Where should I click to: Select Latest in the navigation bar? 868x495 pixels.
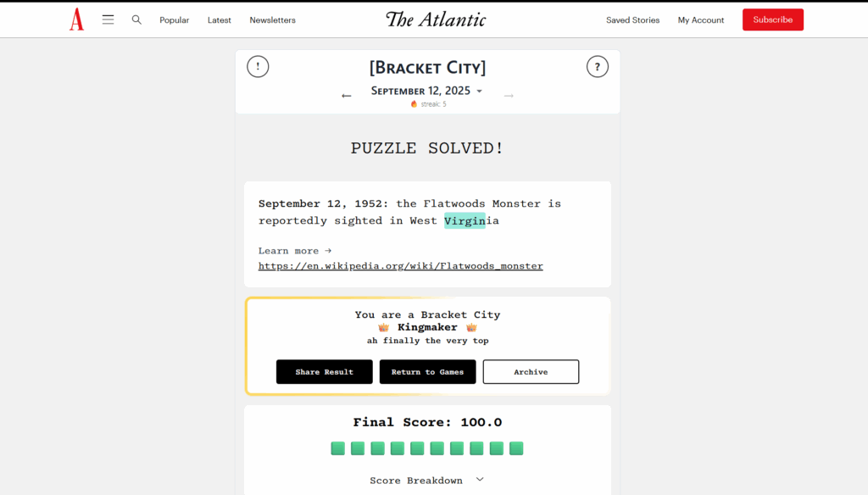(219, 19)
